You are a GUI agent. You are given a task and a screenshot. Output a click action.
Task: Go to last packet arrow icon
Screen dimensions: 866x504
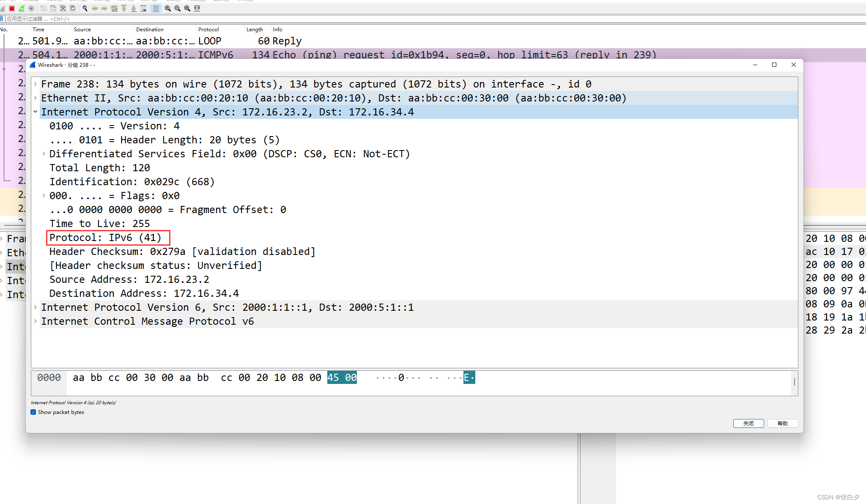pos(134,8)
